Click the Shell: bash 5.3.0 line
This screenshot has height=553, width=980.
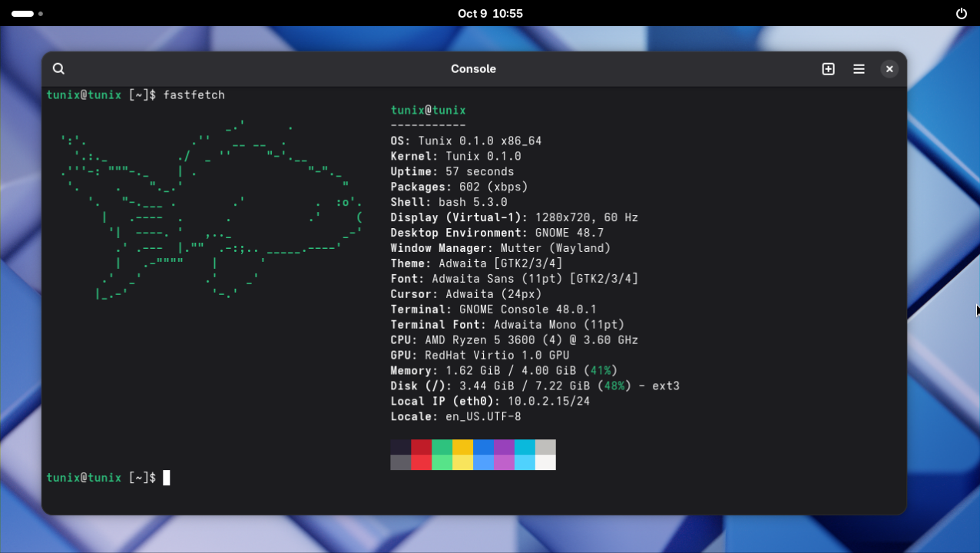coord(449,203)
